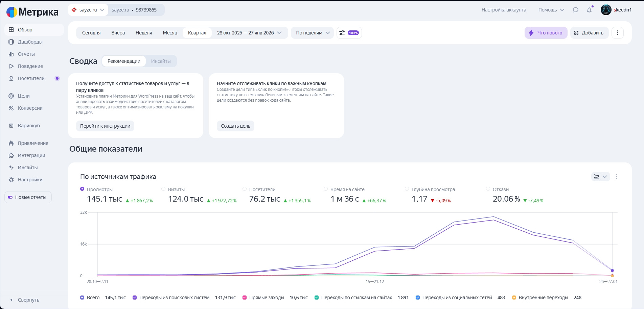644x309 pixels.
Task: Click the Перейти к инструкции button
Action: [105, 126]
